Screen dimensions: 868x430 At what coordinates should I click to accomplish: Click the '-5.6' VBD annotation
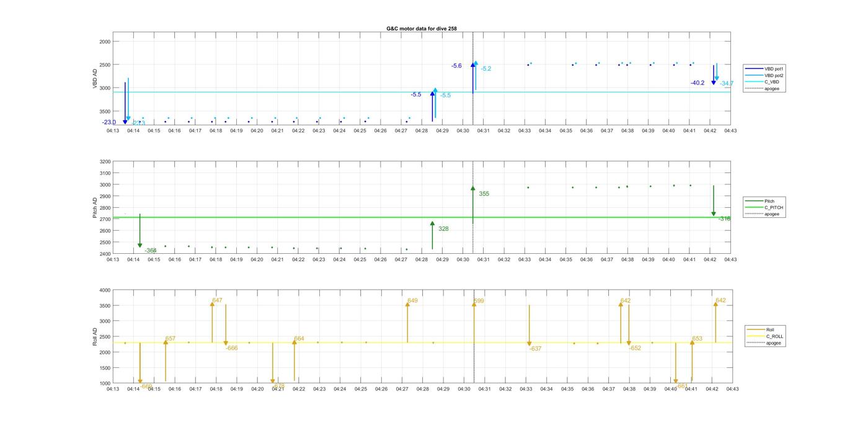point(456,66)
